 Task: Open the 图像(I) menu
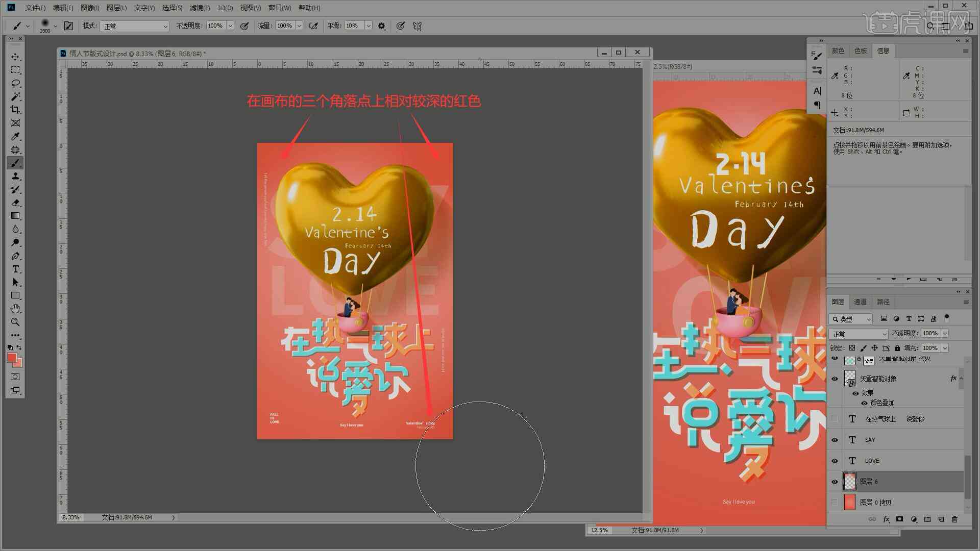pos(90,8)
